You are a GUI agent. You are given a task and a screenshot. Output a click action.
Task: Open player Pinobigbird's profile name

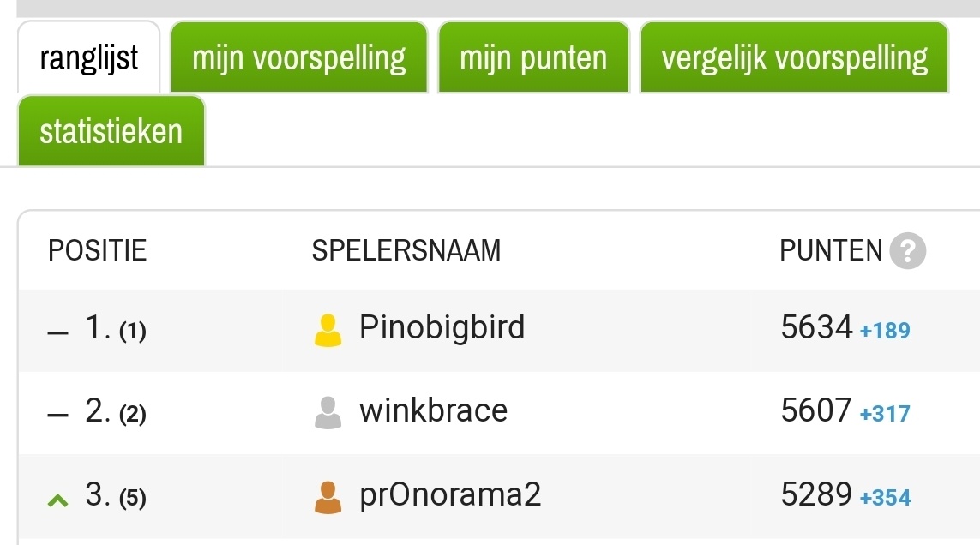(442, 327)
